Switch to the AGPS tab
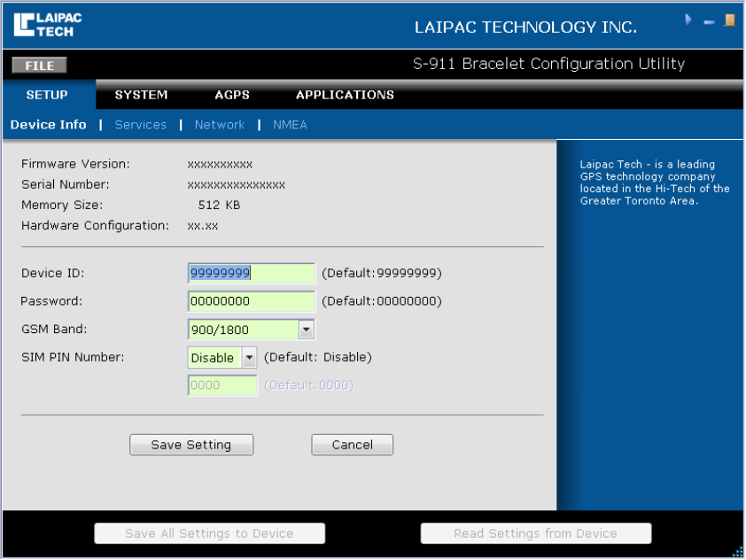Viewport: 746px width, 560px height. click(232, 95)
